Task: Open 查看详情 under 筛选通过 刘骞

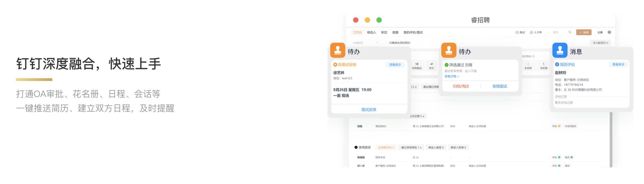Action: pyautogui.click(x=452, y=76)
